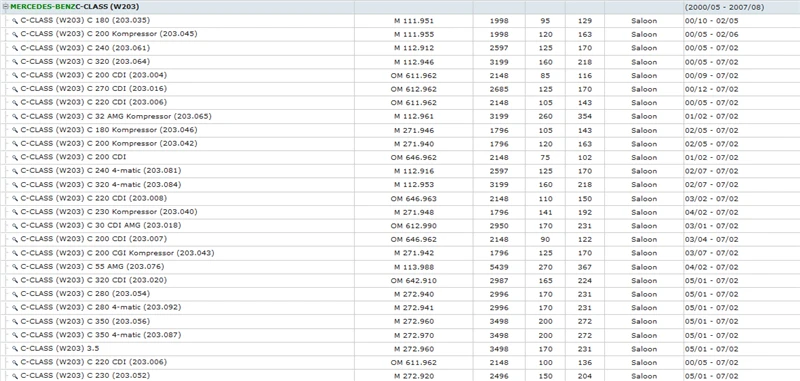Click the date range 00/10 - 02/05
Screen dimensions: 800x381
click(711, 21)
